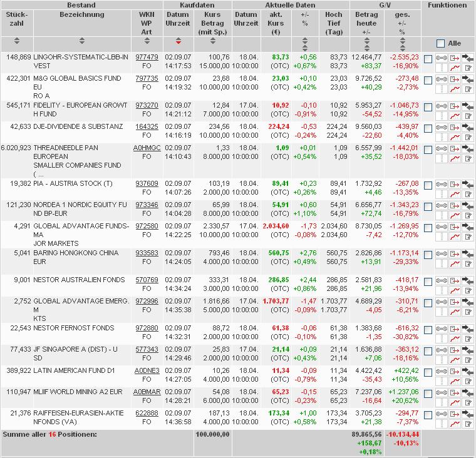
Task: Select checkbox for LATIN AMERICAN FUND D1
Action: click(x=428, y=372)
